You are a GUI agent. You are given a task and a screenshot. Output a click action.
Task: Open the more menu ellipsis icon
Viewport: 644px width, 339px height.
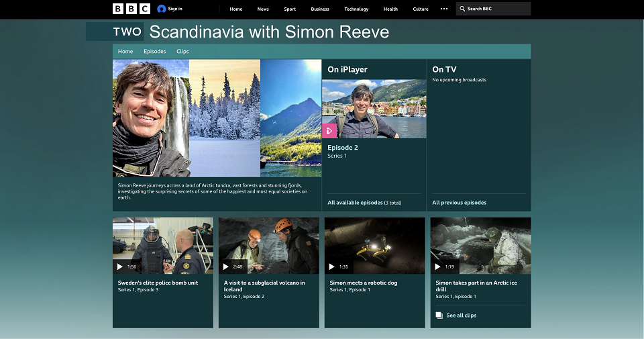click(x=444, y=9)
